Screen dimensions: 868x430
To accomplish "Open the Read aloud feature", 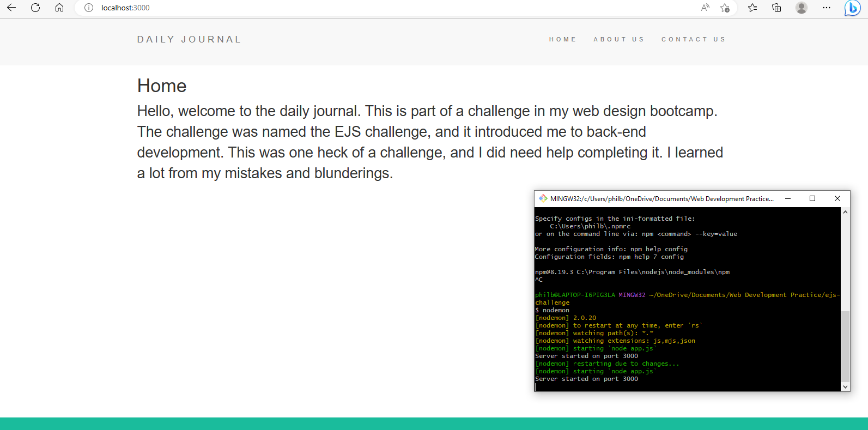I will pos(705,8).
